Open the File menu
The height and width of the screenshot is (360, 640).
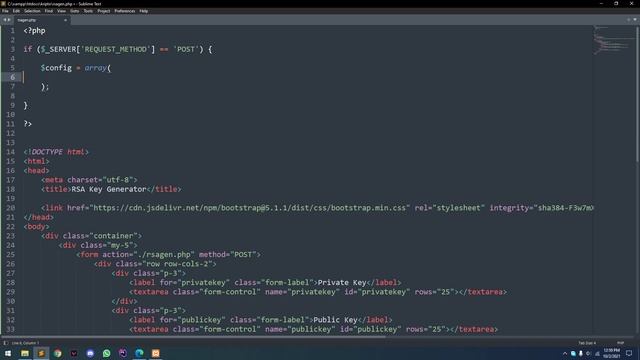tap(5, 11)
